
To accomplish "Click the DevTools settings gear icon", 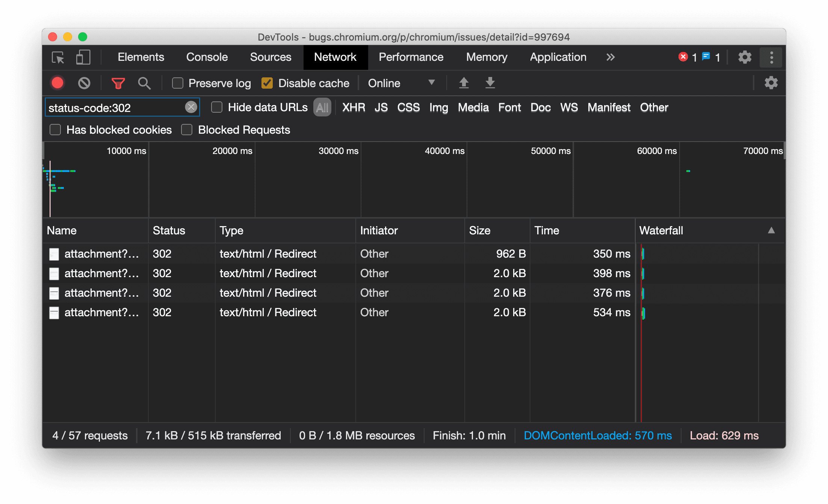I will click(x=744, y=57).
